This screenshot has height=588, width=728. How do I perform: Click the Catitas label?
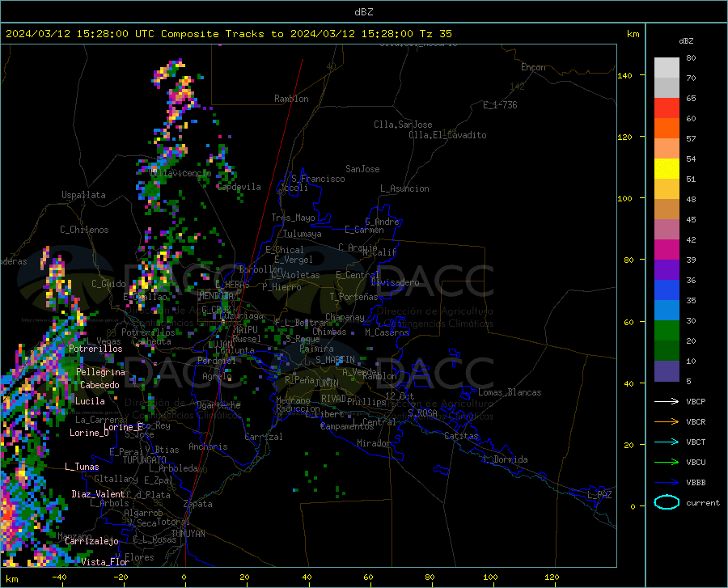tap(461, 436)
